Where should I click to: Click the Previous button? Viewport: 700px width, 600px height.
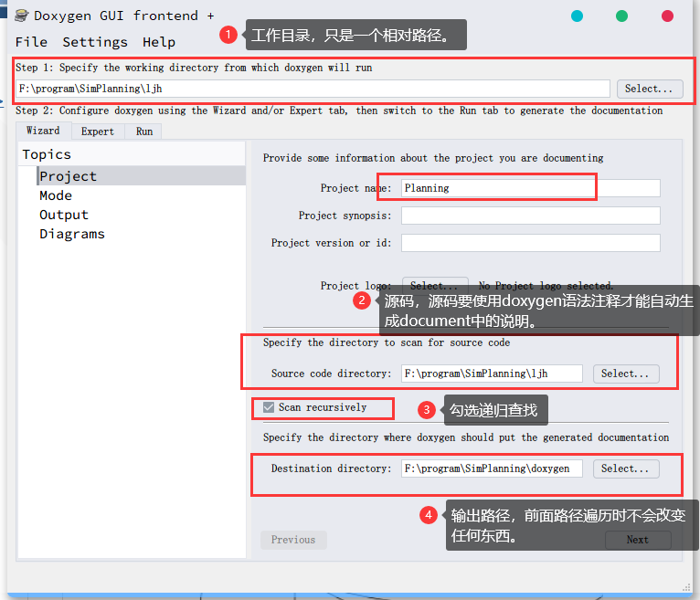(293, 540)
